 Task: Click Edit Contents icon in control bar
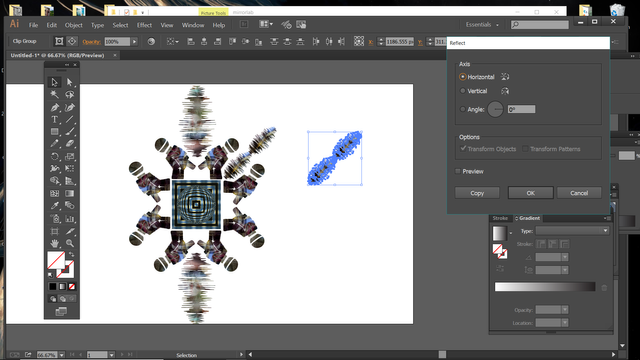pyautogui.click(x=72, y=41)
